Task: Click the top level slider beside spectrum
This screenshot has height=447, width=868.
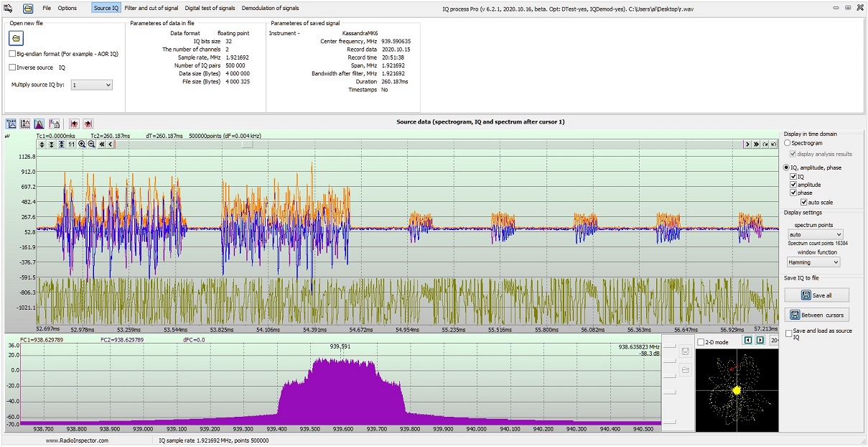Action: pyautogui.click(x=669, y=346)
